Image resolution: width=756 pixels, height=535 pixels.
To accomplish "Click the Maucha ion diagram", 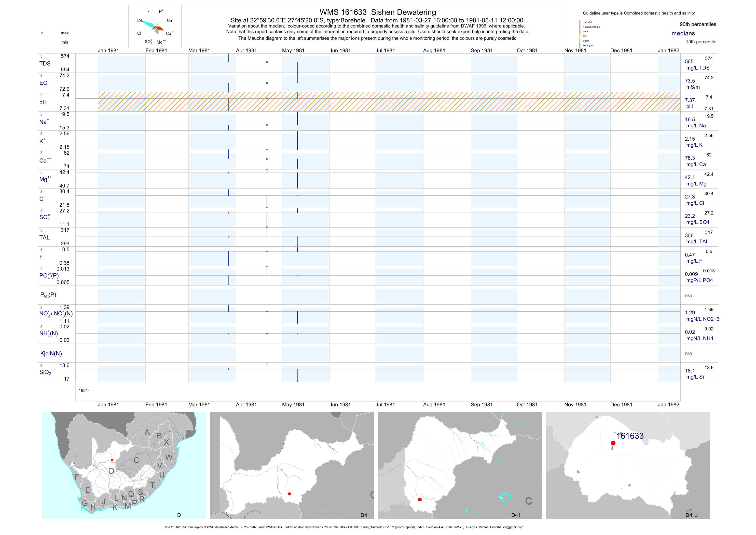I will [155, 27].
